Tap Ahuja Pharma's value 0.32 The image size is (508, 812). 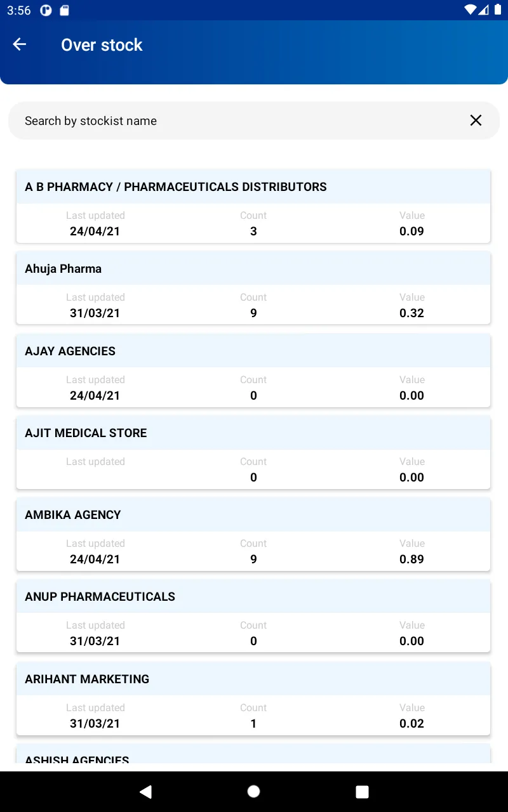tap(411, 313)
